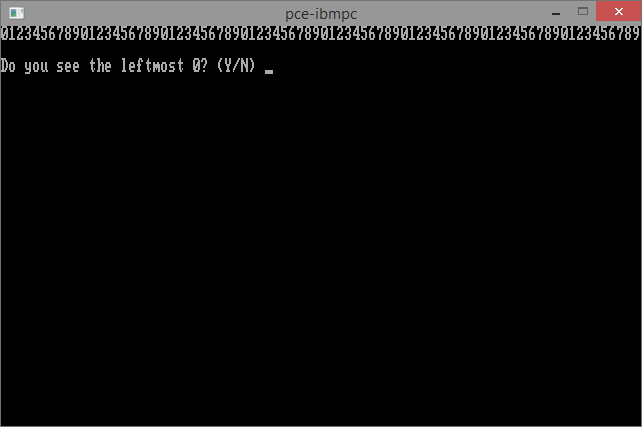This screenshot has width=642, height=427.
Task: Click the letter Y in the (Y/N) choice
Action: (x=228, y=66)
